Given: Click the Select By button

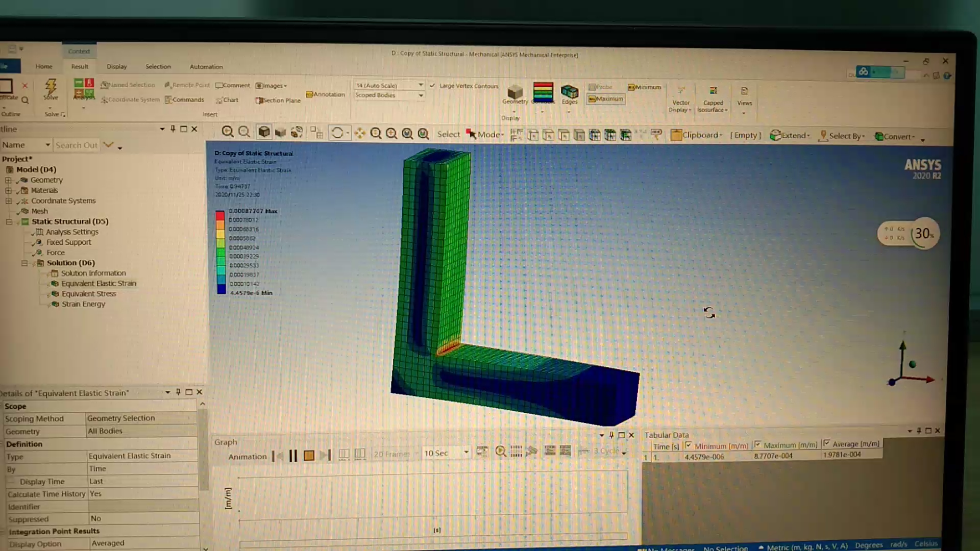Looking at the screenshot, I should point(842,136).
